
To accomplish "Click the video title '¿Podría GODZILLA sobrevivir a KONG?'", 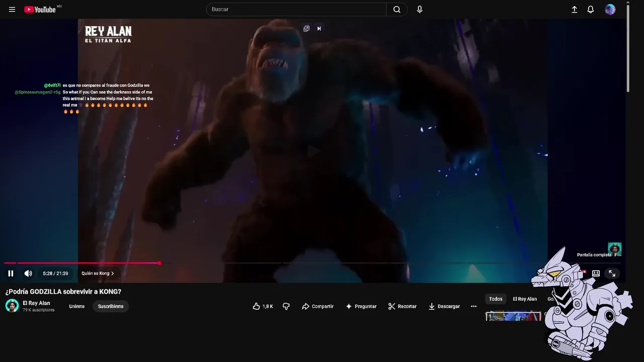I will (63, 292).
